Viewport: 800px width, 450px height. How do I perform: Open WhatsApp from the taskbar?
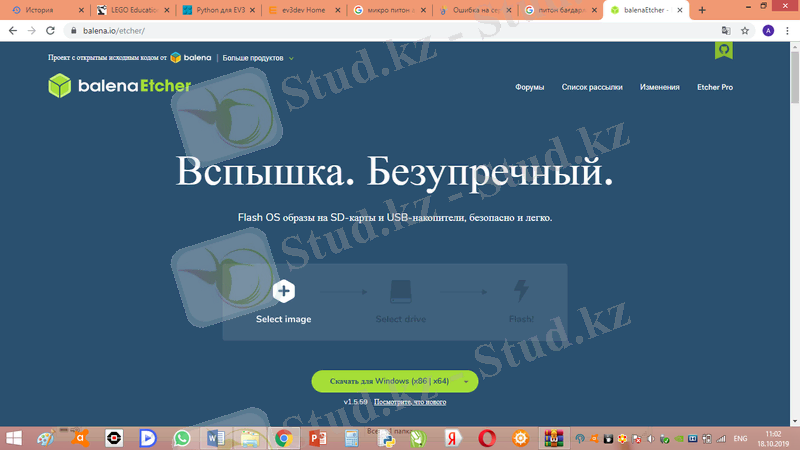coord(181,438)
